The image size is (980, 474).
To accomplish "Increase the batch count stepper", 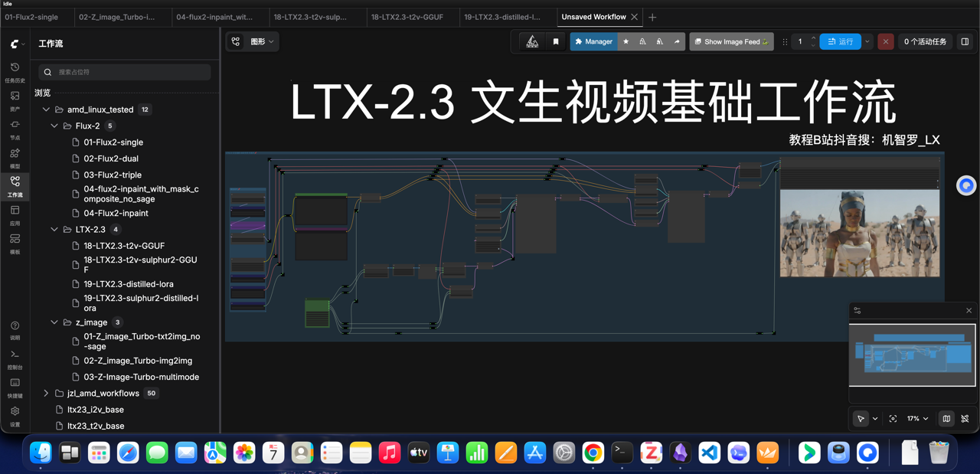I will click(813, 38).
